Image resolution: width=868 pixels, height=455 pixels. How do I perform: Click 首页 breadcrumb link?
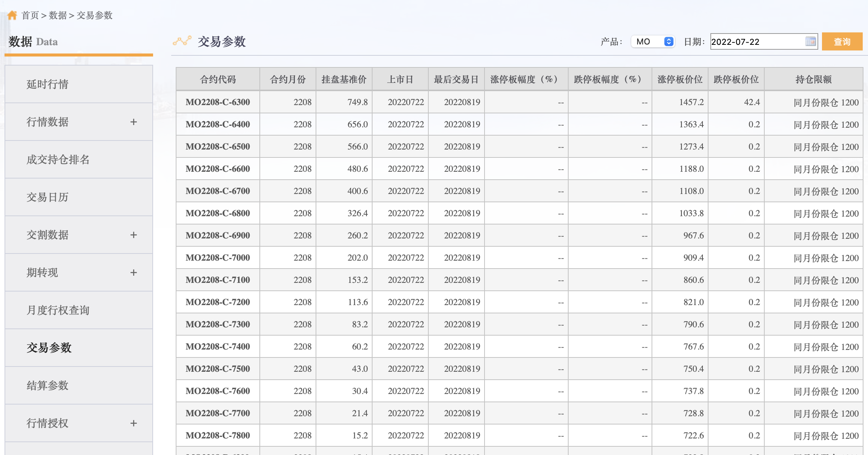(30, 15)
